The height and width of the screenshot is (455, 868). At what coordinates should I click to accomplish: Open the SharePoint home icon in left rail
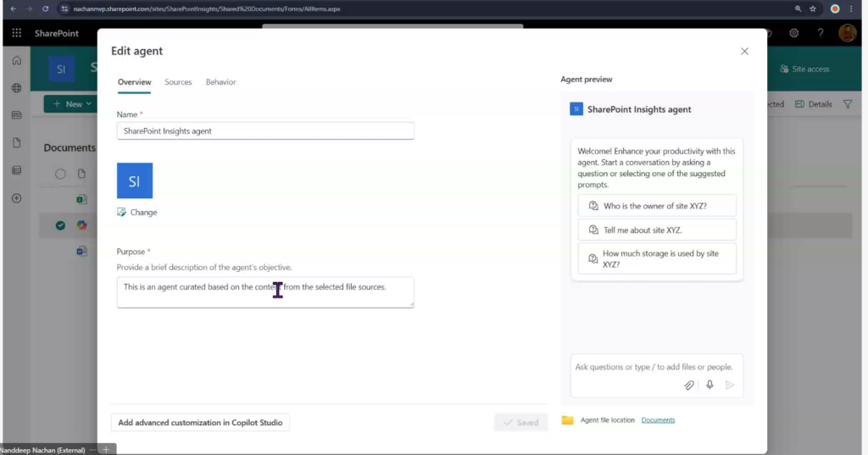[x=17, y=60]
